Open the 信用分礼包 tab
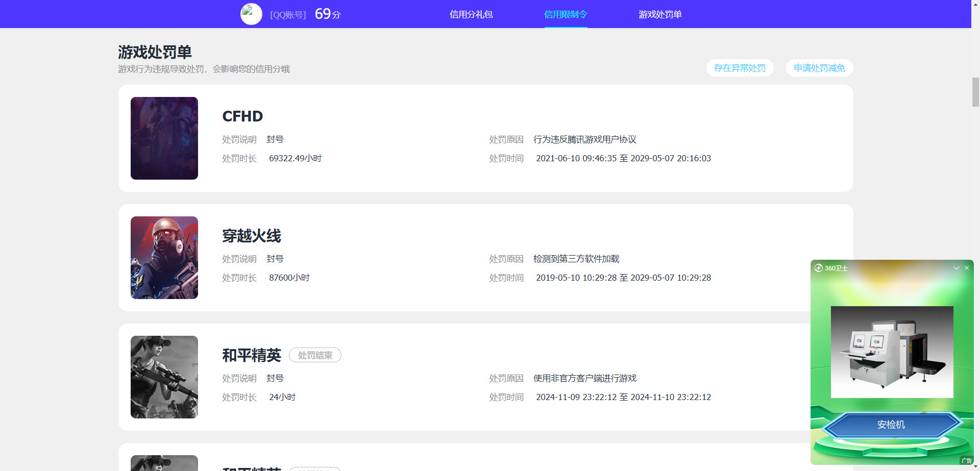The height and width of the screenshot is (471, 980). click(471, 14)
